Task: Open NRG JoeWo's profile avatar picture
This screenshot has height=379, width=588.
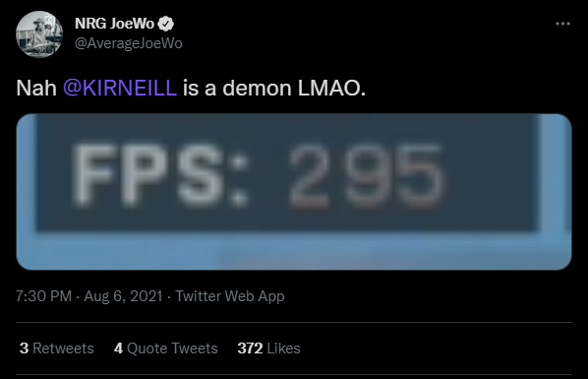Action: point(39,34)
